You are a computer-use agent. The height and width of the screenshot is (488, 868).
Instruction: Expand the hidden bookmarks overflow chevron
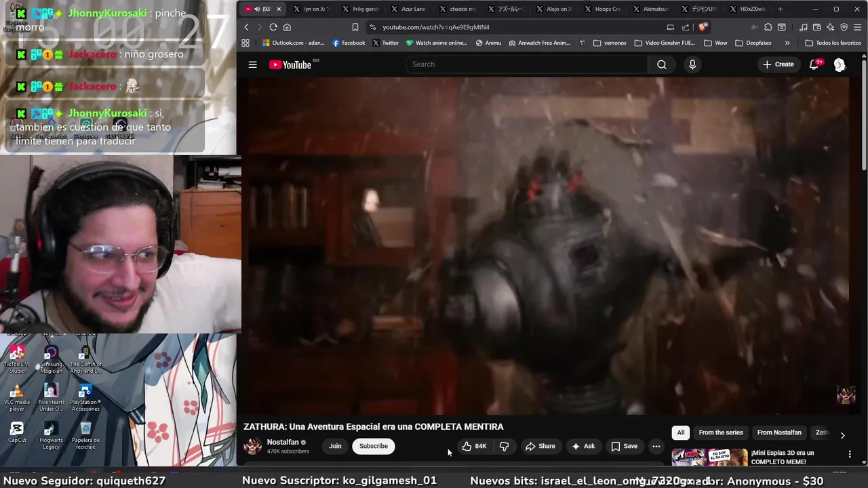[x=787, y=43]
